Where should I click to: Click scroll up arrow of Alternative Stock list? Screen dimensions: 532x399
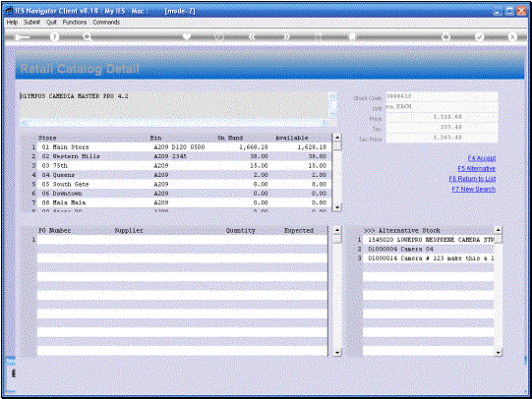(x=498, y=230)
